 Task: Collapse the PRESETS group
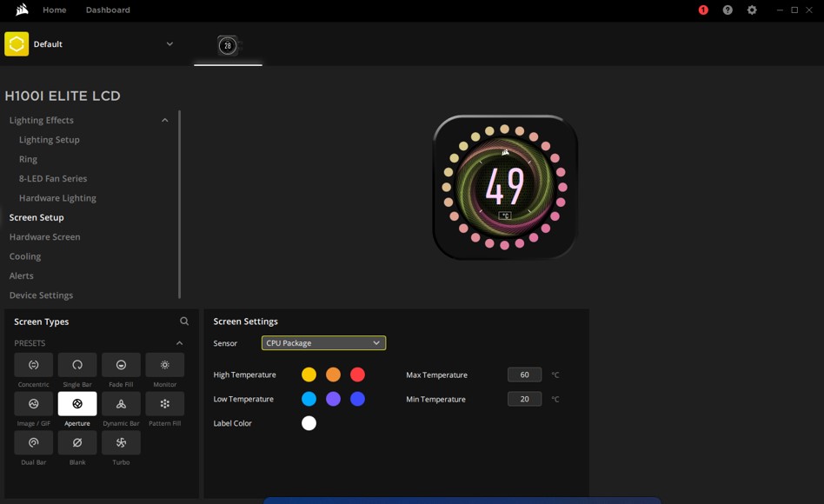[x=179, y=343]
